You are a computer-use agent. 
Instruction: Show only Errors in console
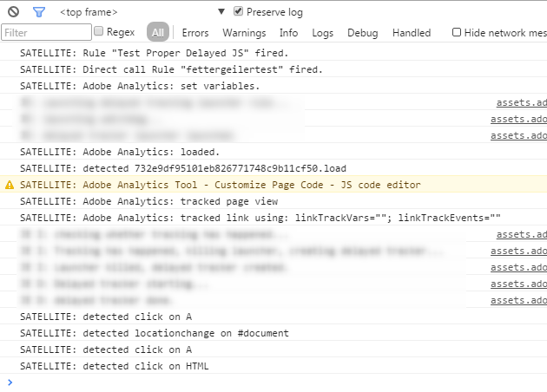click(x=195, y=33)
